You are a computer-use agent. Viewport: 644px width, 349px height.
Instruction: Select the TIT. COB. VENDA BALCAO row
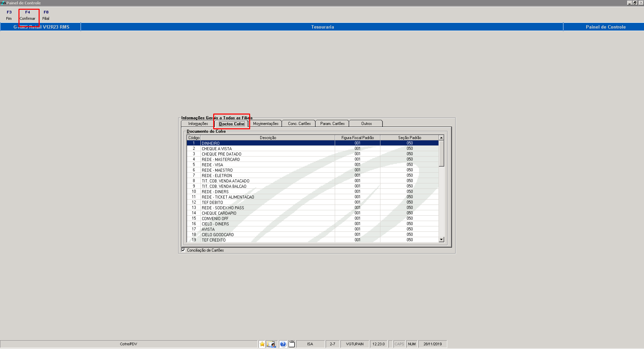[313, 186]
